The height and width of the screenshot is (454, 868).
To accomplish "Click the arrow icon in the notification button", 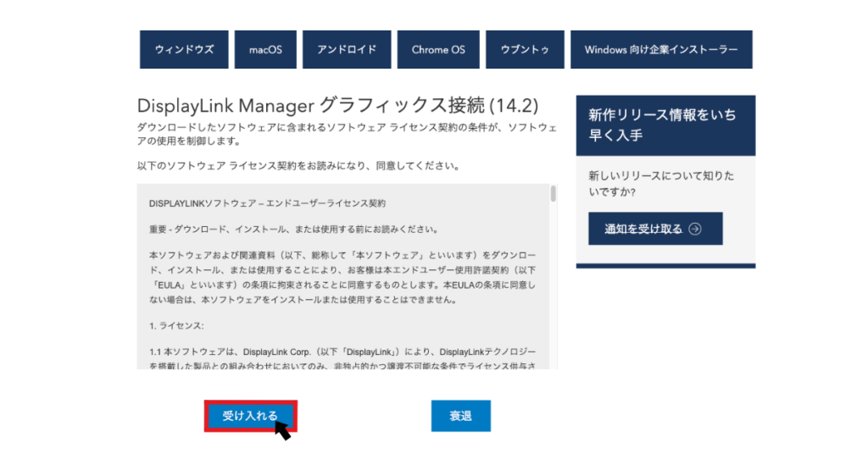I will (x=695, y=229).
